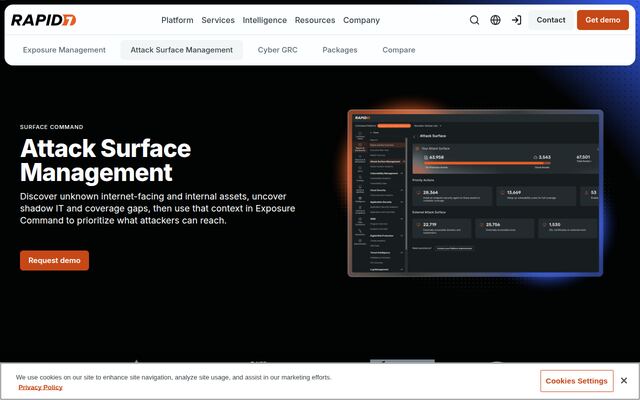Open the Platform menu
Screen dimensions: 640x400
point(177,20)
